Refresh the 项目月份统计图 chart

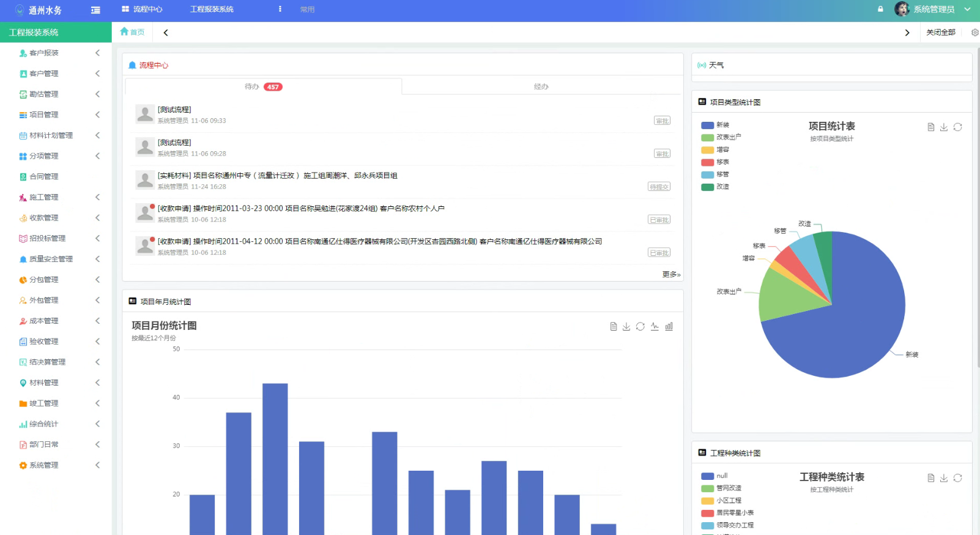point(640,326)
